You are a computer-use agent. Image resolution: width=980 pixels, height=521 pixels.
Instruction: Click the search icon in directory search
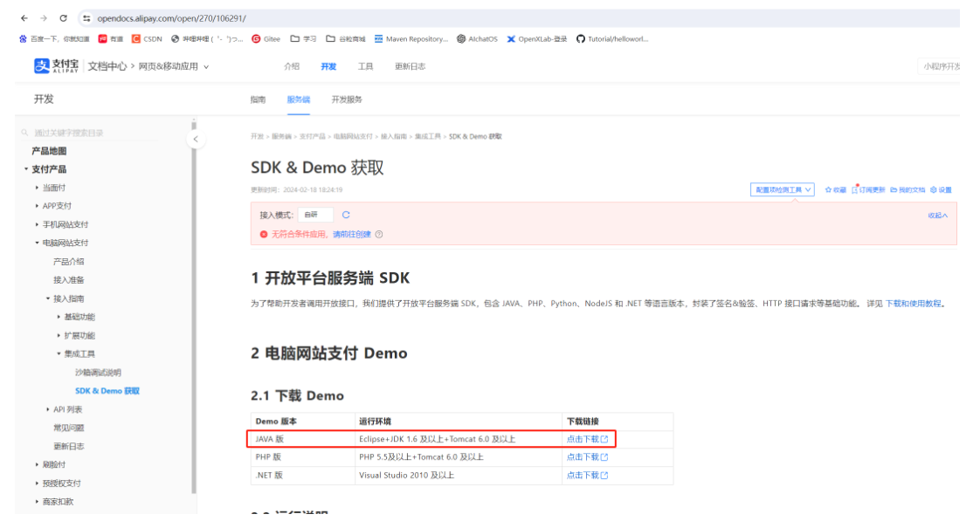pyautogui.click(x=25, y=133)
